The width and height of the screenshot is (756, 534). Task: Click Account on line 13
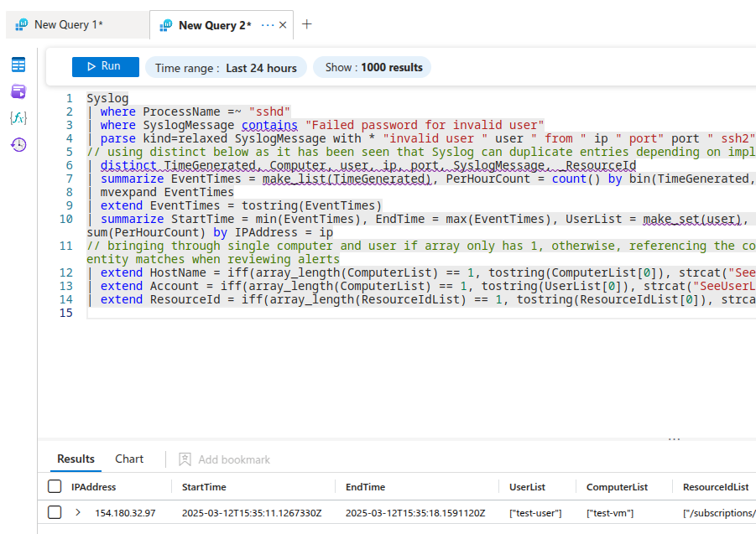pyautogui.click(x=174, y=286)
